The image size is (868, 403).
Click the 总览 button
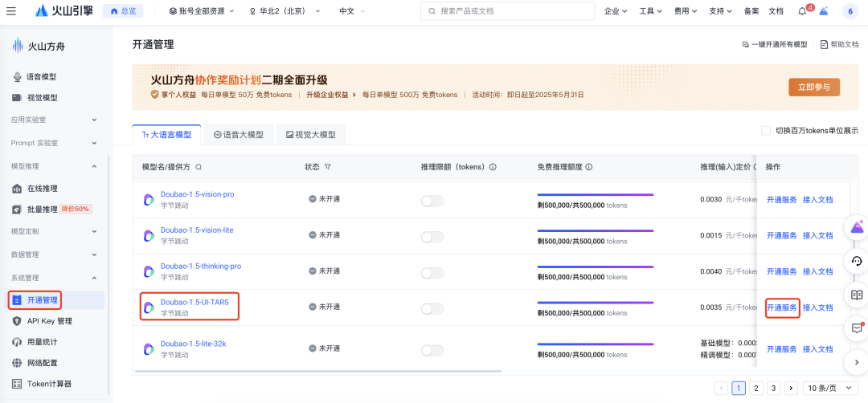[x=123, y=11]
